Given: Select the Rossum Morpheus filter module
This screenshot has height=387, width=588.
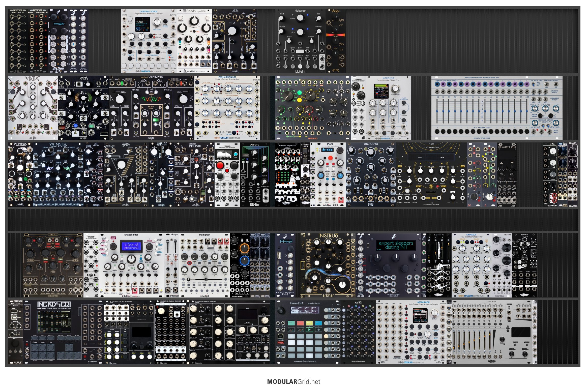Looking at the screenshot, I should point(389,108).
